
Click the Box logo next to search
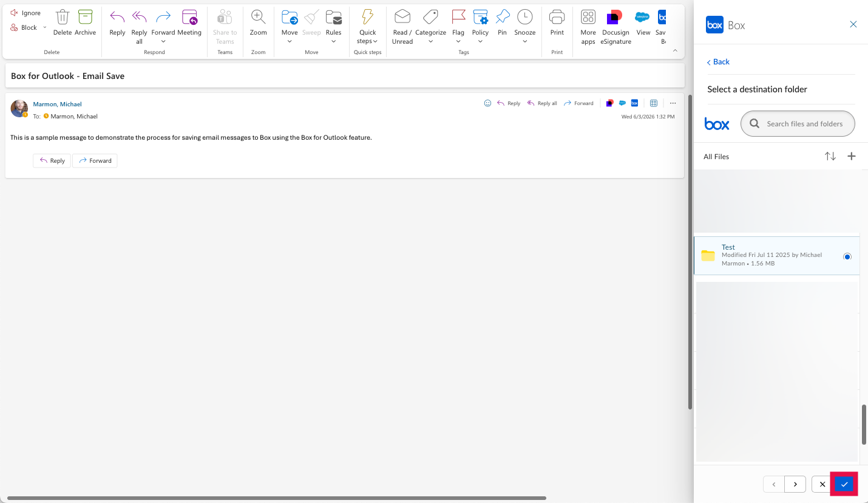(x=717, y=124)
